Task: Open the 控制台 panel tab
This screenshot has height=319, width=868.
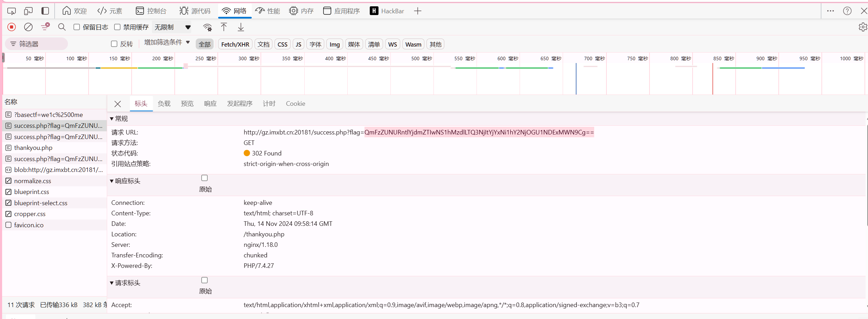Action: coord(151,11)
